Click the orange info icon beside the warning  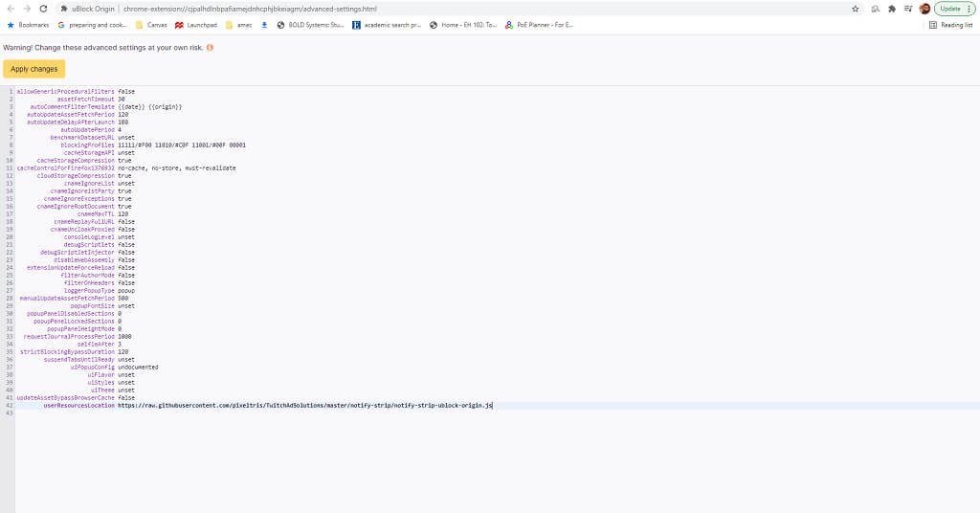(210, 48)
